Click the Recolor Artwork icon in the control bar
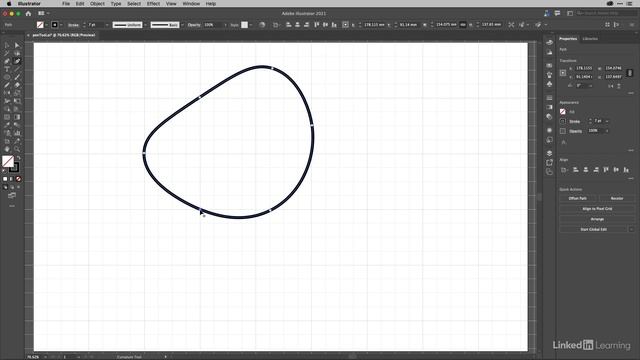 pos(262,25)
